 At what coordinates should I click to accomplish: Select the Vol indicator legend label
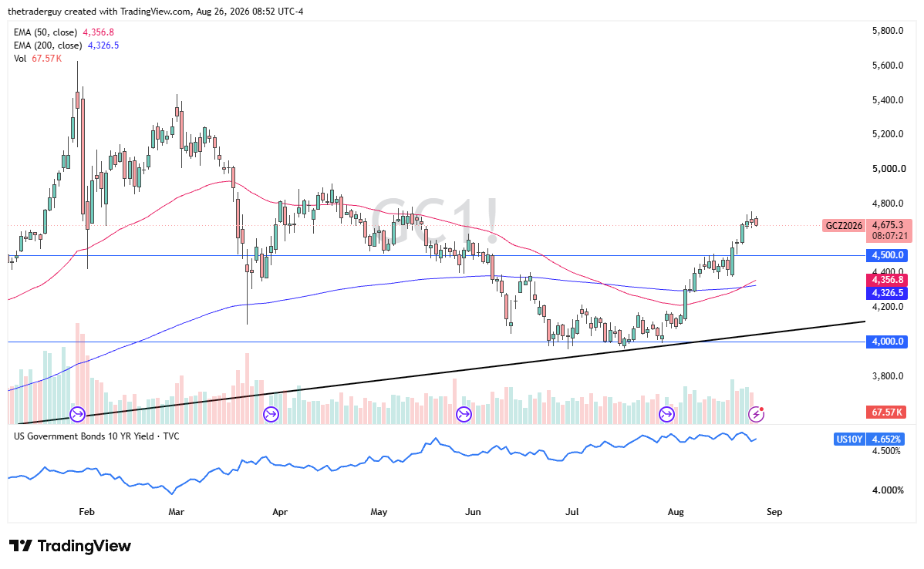click(x=20, y=59)
